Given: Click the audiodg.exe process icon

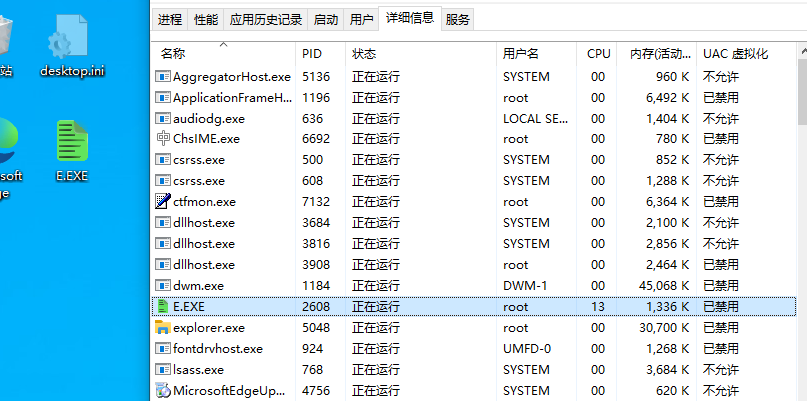Looking at the screenshot, I should pyautogui.click(x=163, y=118).
